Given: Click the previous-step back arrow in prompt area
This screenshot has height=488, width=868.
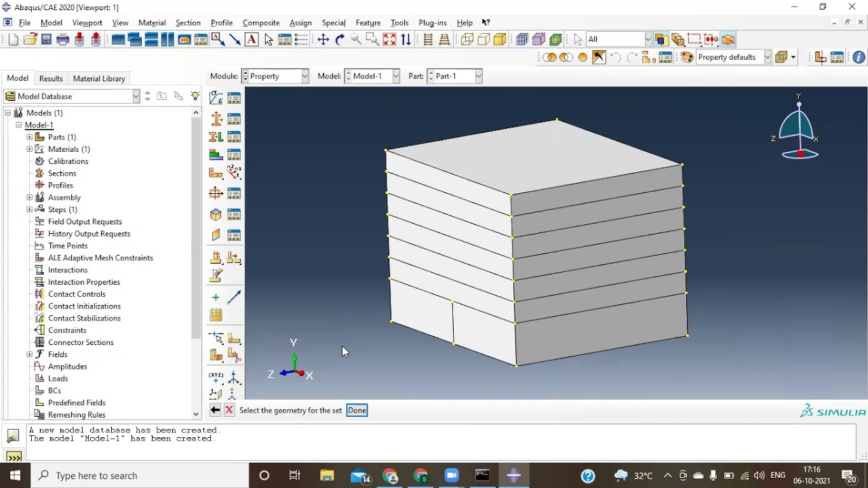Looking at the screenshot, I should point(215,410).
